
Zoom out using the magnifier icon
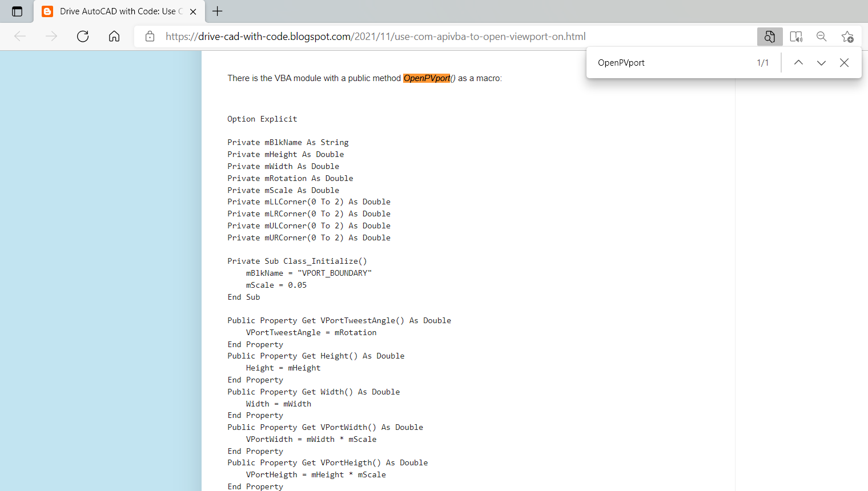(x=821, y=36)
